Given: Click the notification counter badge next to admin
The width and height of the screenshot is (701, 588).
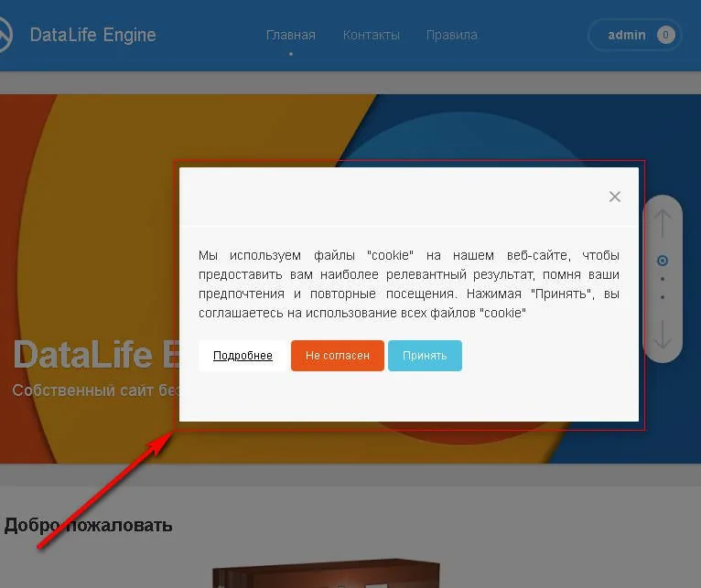Looking at the screenshot, I should point(665,35).
